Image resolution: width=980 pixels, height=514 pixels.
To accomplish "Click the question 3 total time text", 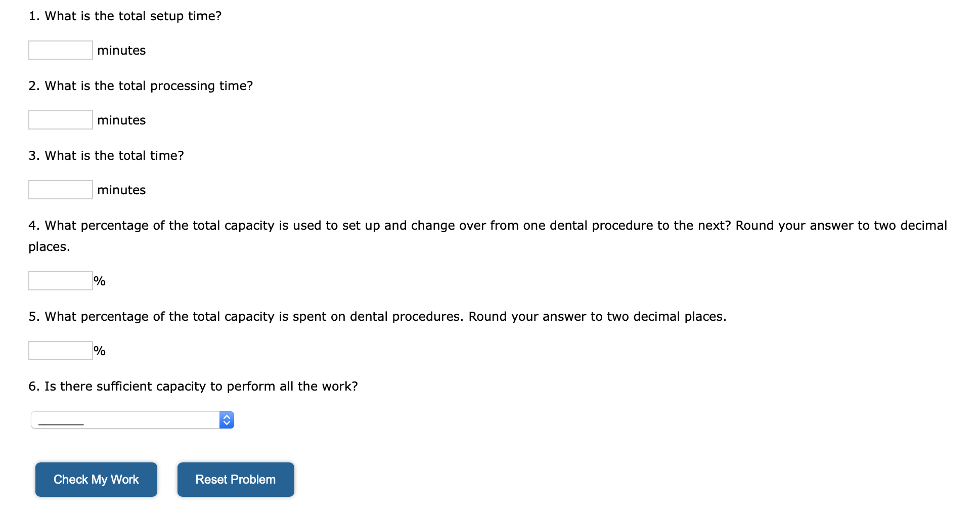I will coord(107,156).
